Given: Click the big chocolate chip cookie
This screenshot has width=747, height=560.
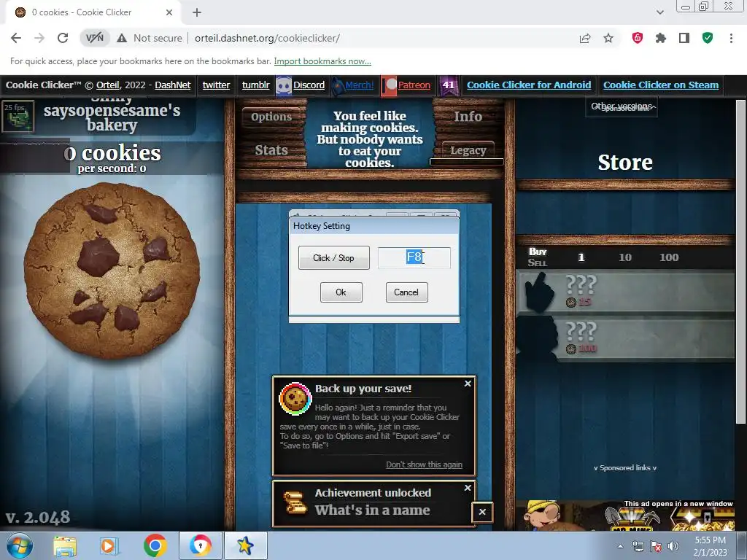Looking at the screenshot, I should coord(112,271).
